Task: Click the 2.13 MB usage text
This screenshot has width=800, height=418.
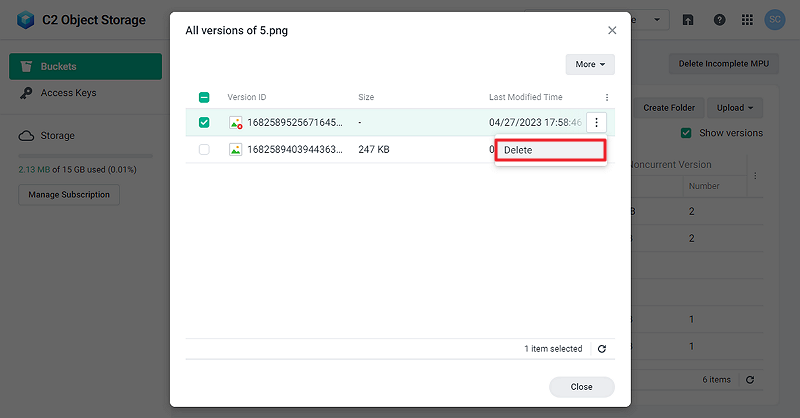Action: [x=34, y=169]
